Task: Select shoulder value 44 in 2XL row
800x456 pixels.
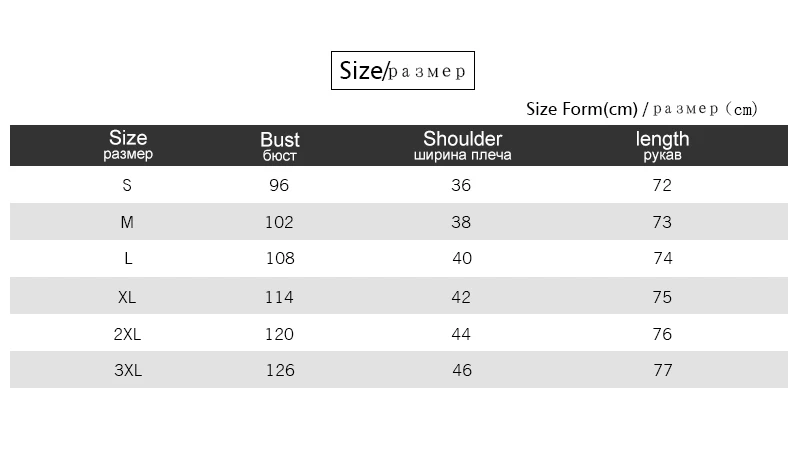Action: (461, 334)
